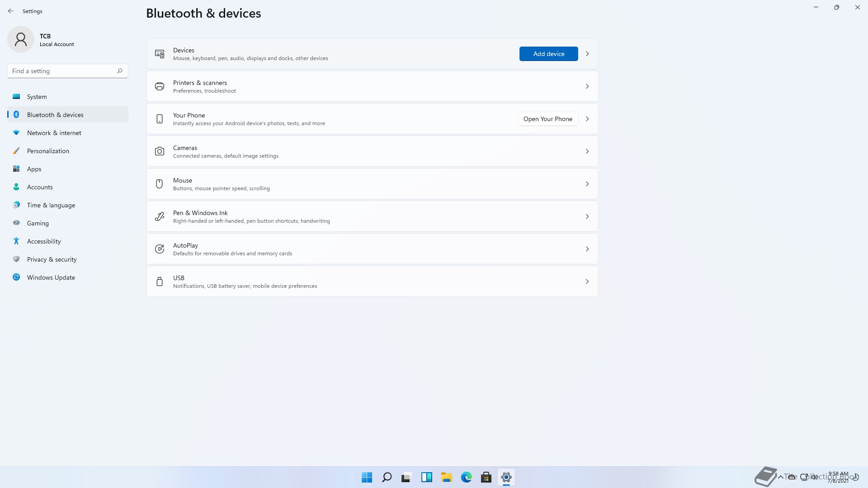This screenshot has height=488, width=868.
Task: Click the AutoPlay disc icon
Action: 160,249
